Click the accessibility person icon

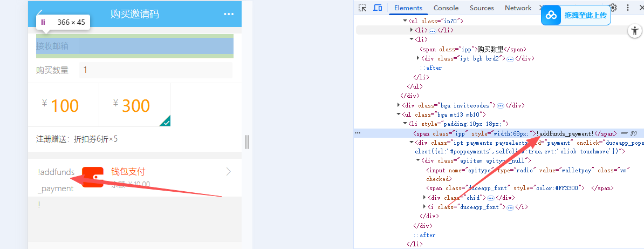tap(634, 30)
